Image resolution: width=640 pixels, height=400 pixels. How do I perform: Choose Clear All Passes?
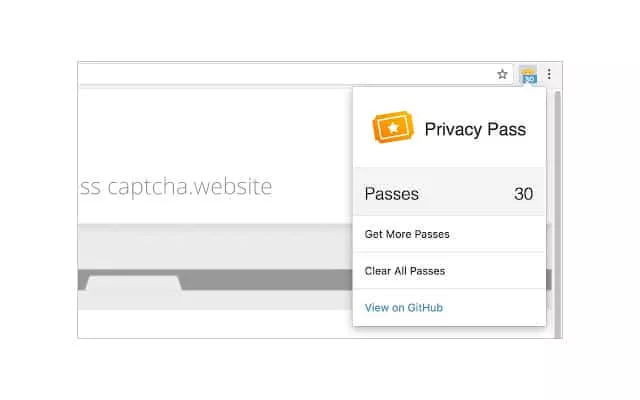[x=405, y=271]
